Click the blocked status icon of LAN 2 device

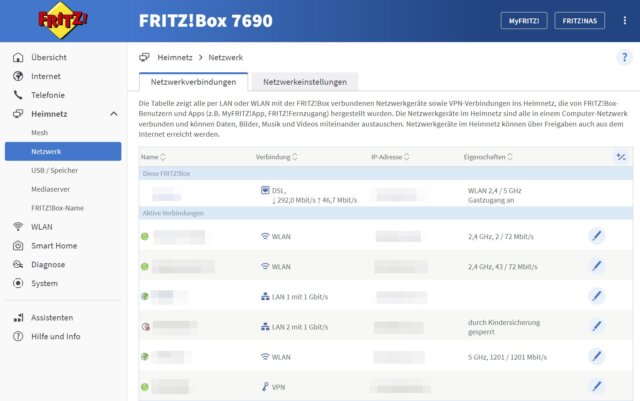click(x=146, y=326)
